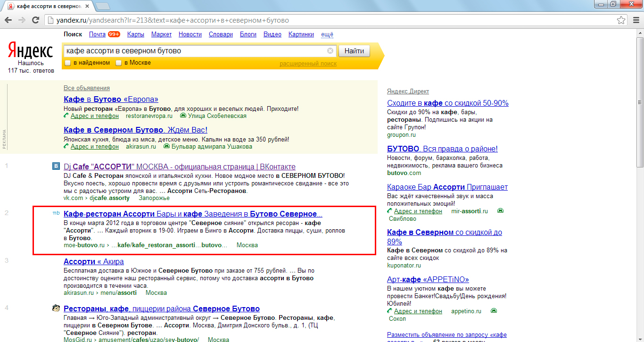Open the Карты service link
The image size is (644, 342).
136,34
